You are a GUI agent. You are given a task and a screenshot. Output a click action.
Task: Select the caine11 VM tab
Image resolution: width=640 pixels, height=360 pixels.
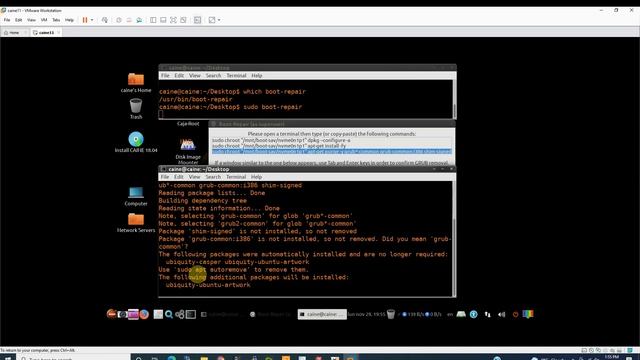pos(45,32)
